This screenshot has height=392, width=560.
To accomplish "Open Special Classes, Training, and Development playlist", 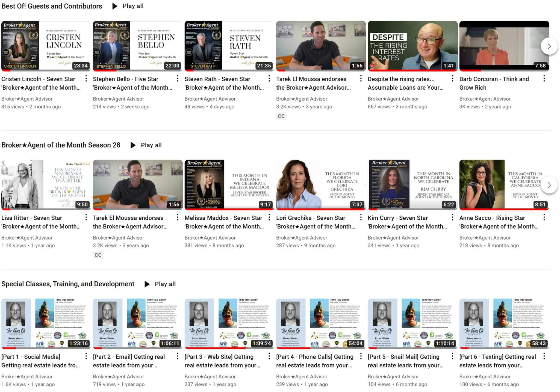I will [68, 284].
